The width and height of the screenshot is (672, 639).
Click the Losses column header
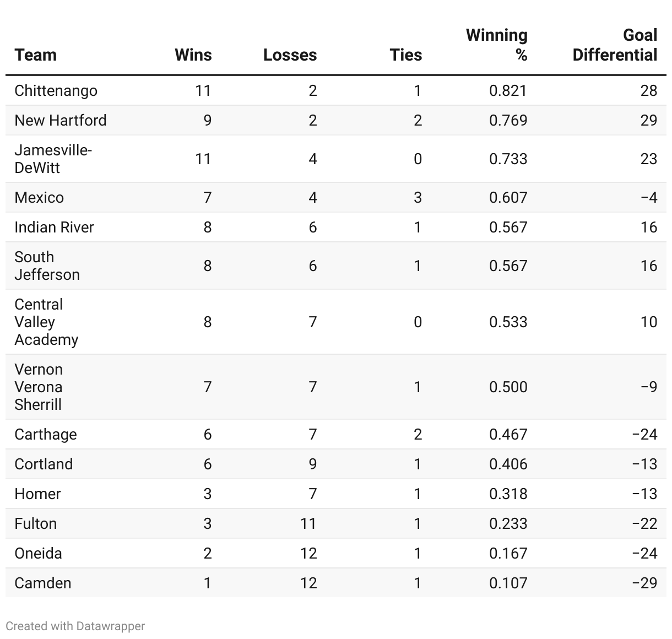point(290,55)
